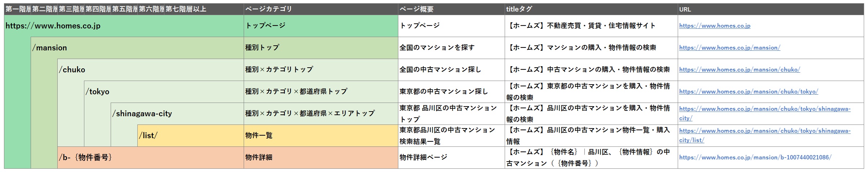Click the orange /b-{物件番号} cell

coord(86,158)
